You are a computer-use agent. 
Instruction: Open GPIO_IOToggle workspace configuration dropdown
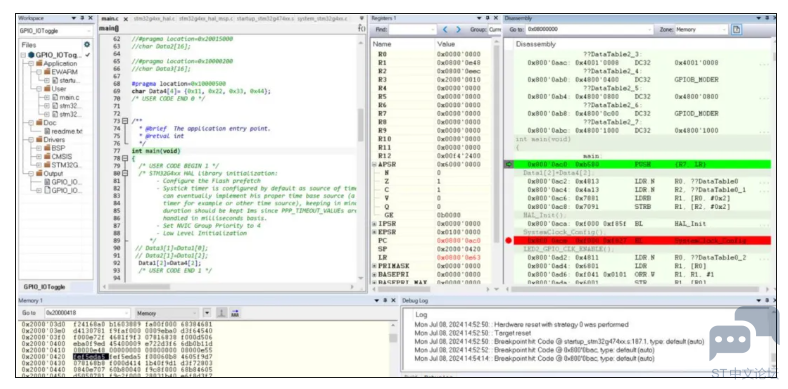pyautogui.click(x=56, y=31)
